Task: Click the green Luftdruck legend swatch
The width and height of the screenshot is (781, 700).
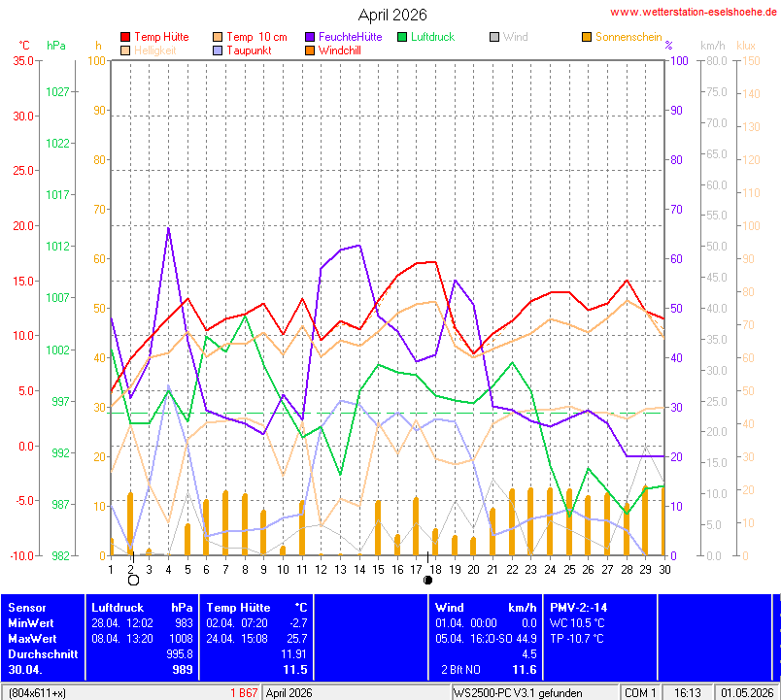Action: 402,37
